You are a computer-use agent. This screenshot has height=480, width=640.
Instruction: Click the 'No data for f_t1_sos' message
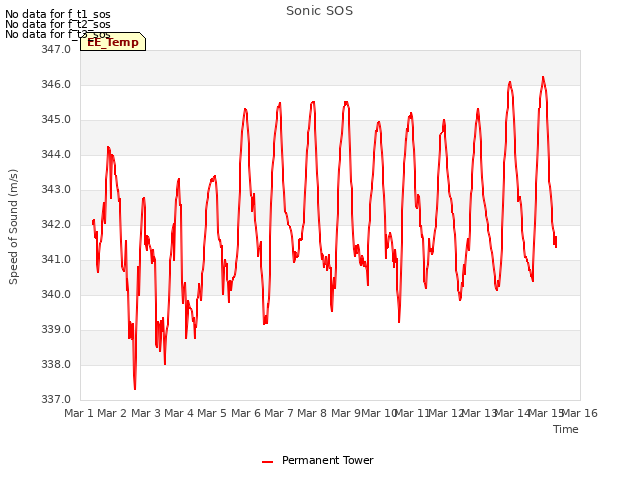pos(58,14)
